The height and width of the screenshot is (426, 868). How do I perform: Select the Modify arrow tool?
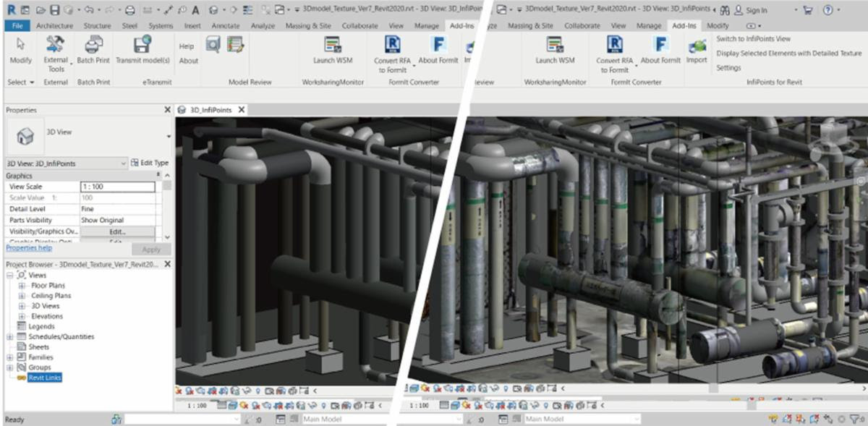20,46
